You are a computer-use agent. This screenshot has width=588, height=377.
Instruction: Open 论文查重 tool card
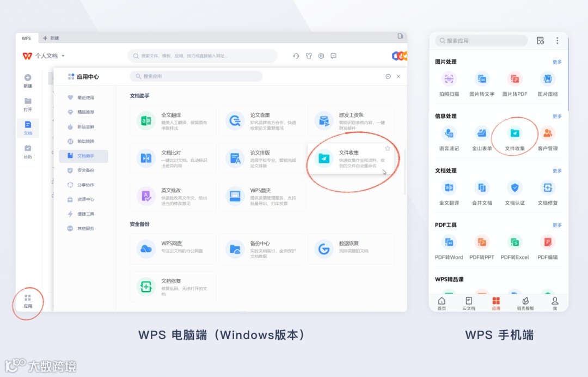[262, 121]
